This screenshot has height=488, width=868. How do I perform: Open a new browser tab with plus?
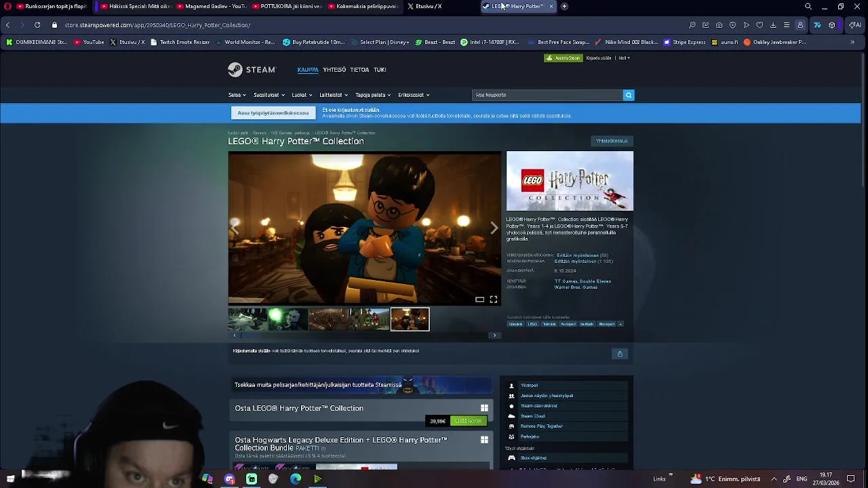pyautogui.click(x=564, y=6)
